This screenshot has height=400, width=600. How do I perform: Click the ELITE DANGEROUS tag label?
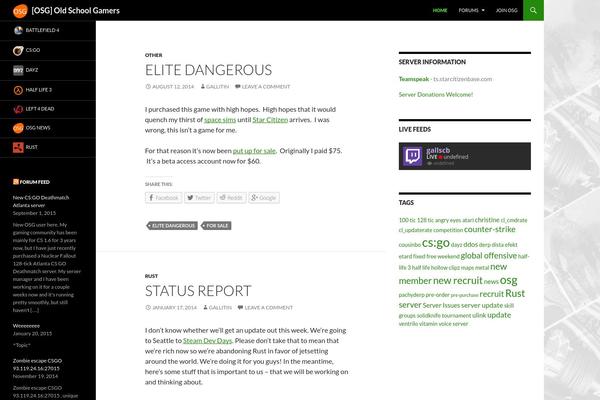(x=172, y=226)
